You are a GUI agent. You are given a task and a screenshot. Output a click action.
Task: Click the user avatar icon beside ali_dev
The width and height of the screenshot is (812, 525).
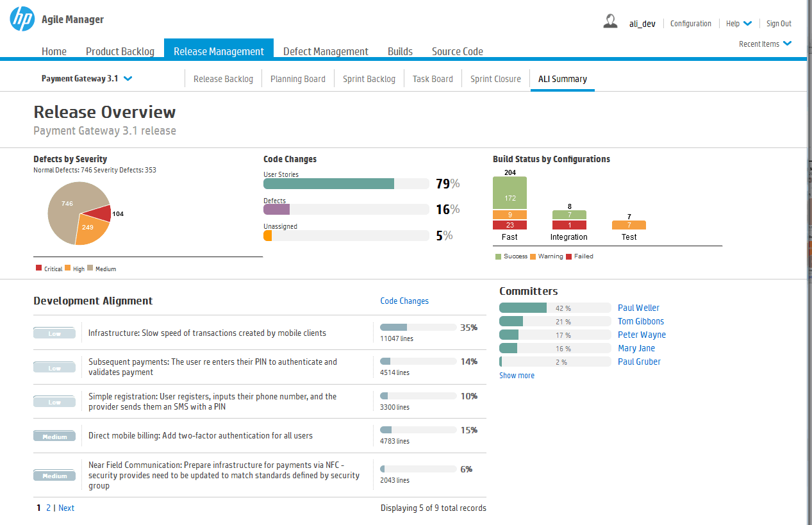(x=610, y=21)
